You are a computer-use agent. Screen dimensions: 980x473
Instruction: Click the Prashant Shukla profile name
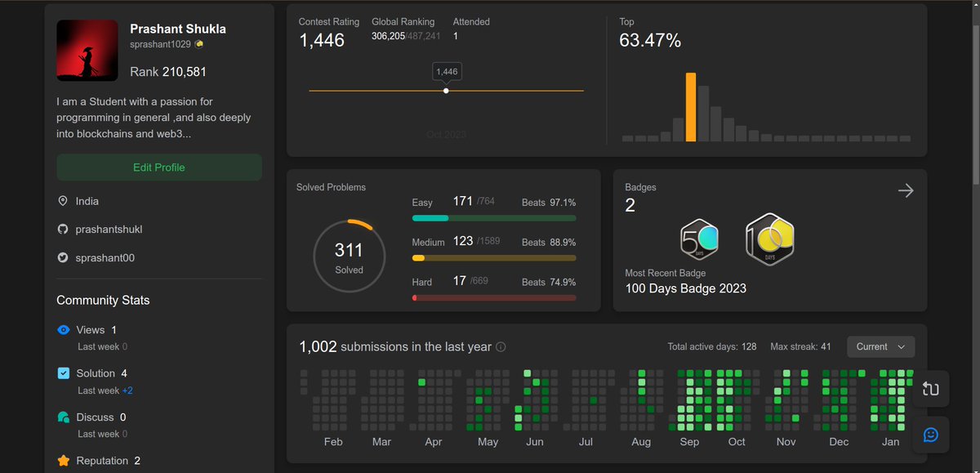point(178,29)
